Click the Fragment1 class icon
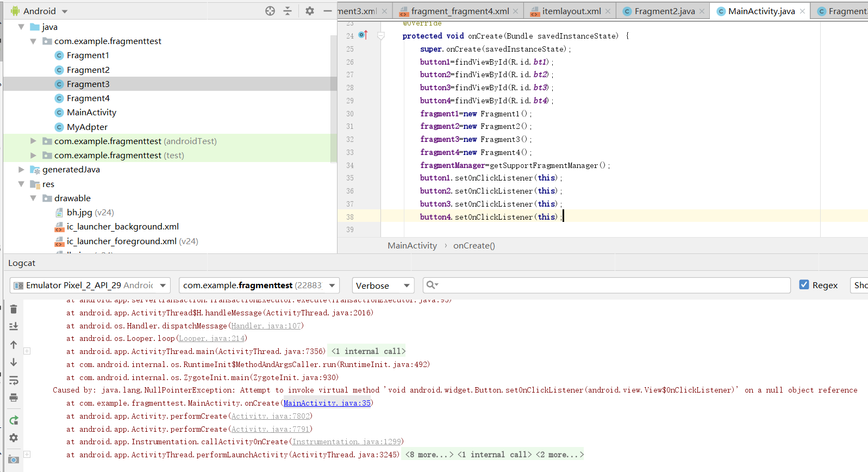Screen dimensions: 868x472 click(59, 55)
